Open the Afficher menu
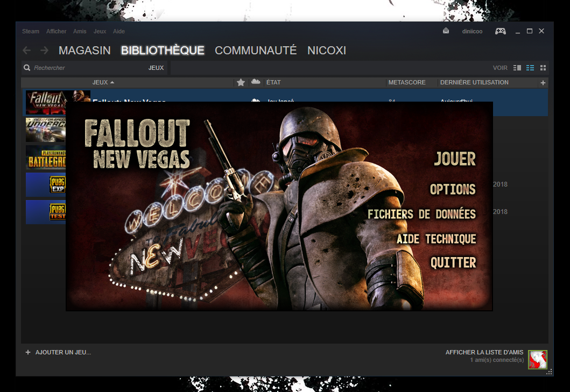This screenshot has width=570, height=392. click(x=57, y=31)
